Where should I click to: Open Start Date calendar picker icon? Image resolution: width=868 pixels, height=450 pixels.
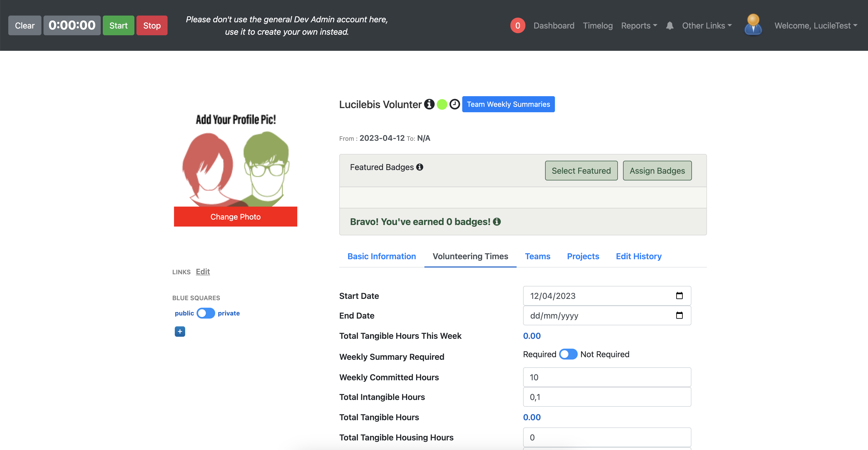679,296
